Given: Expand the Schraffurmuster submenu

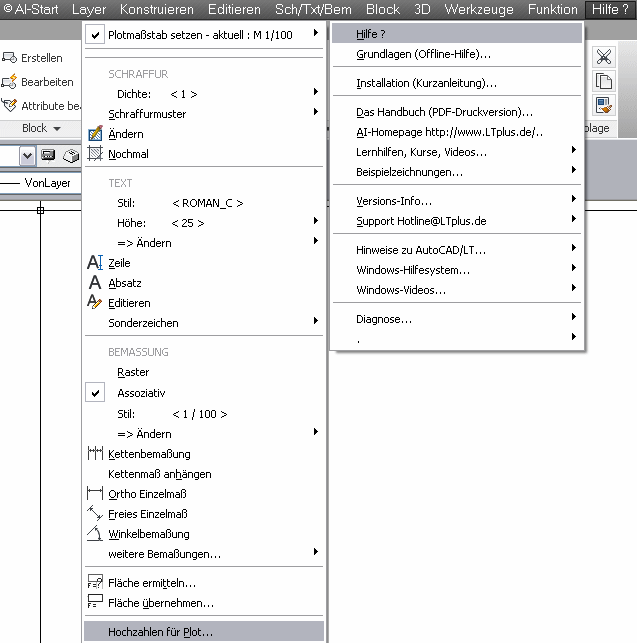Looking at the screenshot, I should click(315, 112).
